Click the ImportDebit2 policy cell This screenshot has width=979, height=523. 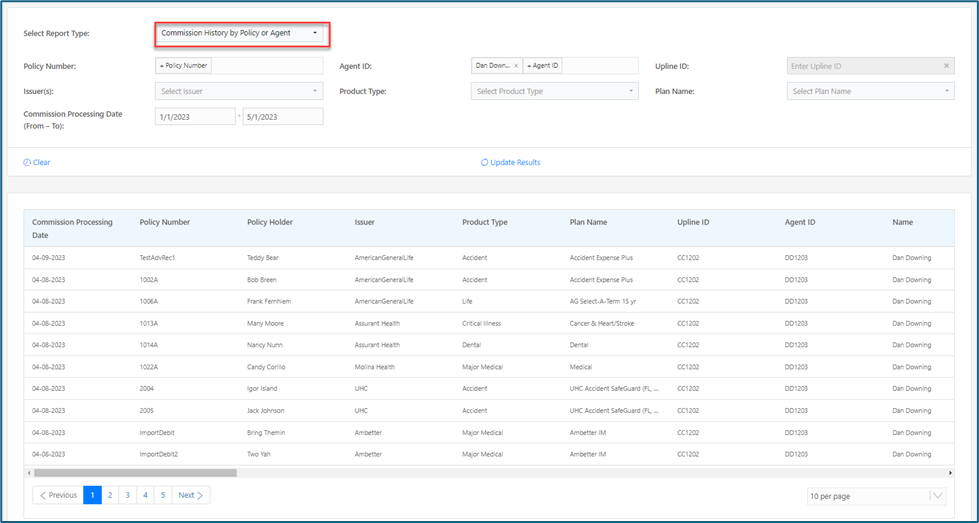click(x=159, y=454)
